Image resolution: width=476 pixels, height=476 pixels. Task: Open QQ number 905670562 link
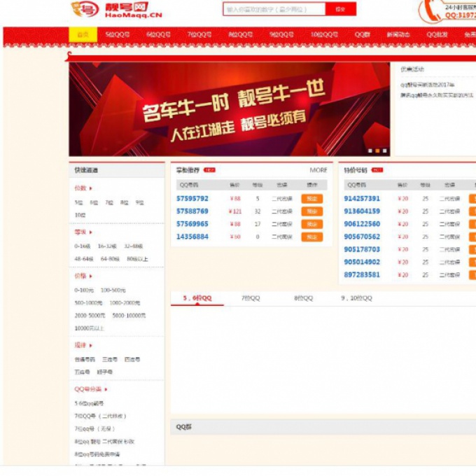(362, 237)
